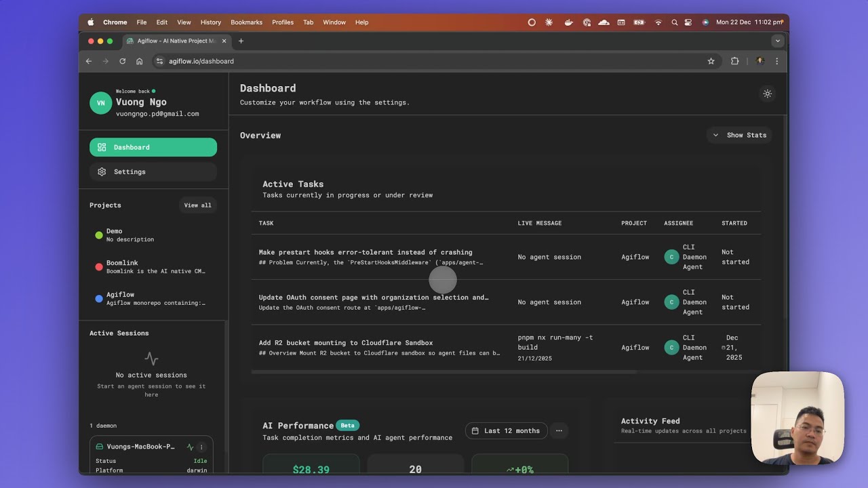Open the Apple menu
This screenshot has width=868, height=488.
pyautogui.click(x=91, y=22)
